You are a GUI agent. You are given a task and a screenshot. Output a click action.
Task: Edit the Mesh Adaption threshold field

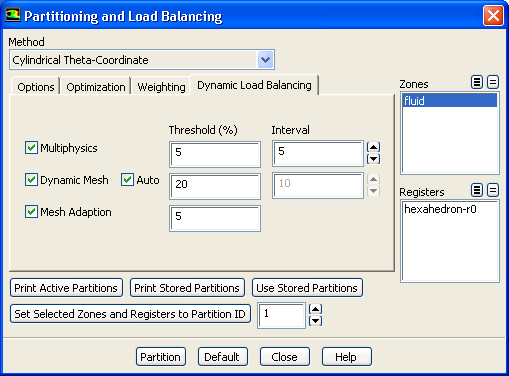215,218
